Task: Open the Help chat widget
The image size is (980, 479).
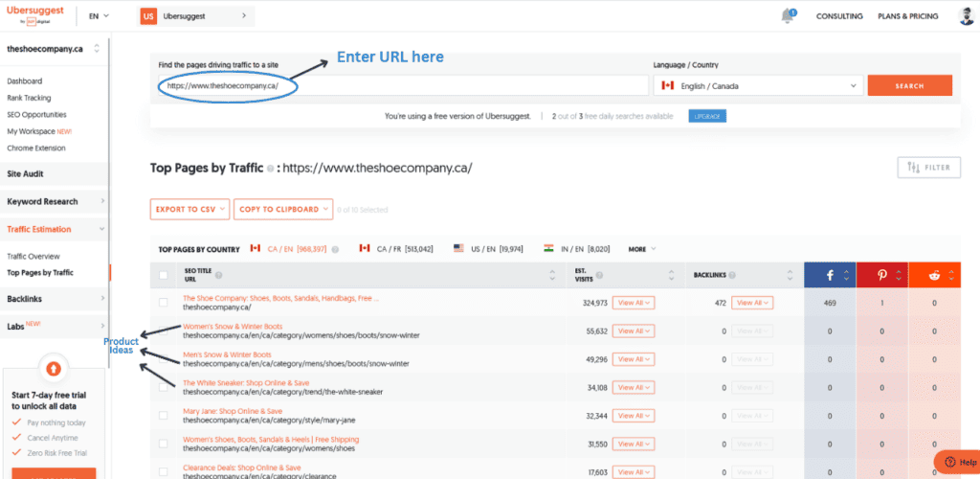Action: pos(957,462)
